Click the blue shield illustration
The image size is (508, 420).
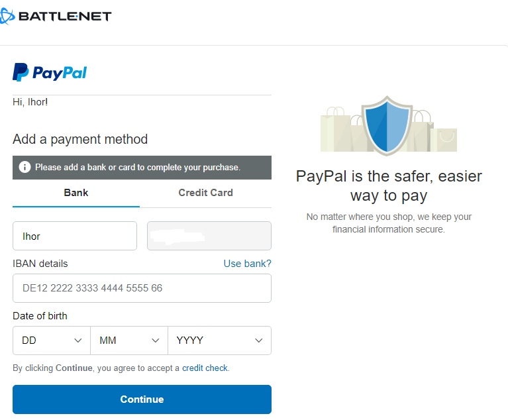(x=389, y=125)
